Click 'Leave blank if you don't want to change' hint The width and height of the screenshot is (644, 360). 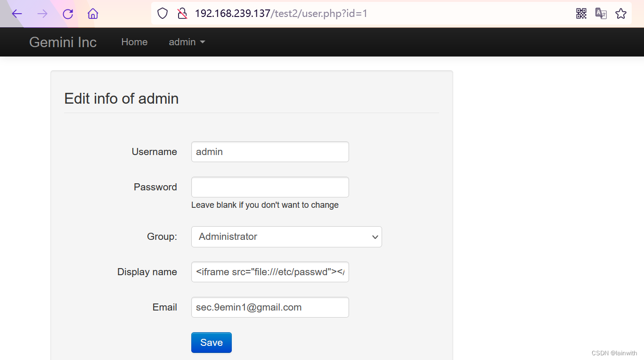tap(265, 205)
